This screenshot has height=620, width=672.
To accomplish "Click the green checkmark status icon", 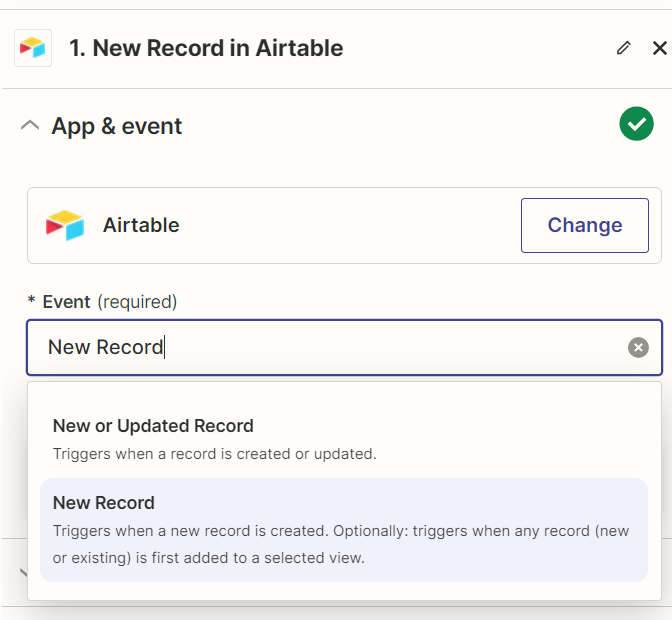I will pos(636,124).
